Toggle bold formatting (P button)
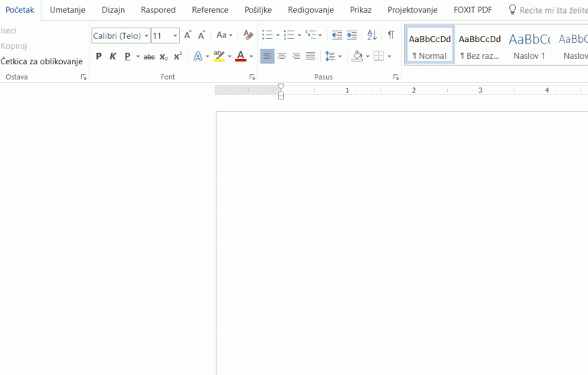 click(99, 56)
